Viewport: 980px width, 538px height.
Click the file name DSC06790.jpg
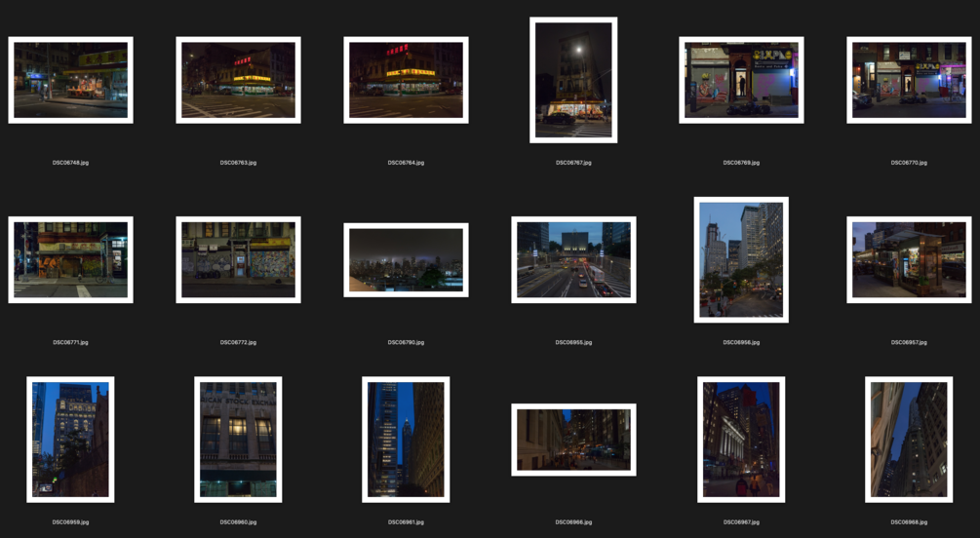pos(406,342)
